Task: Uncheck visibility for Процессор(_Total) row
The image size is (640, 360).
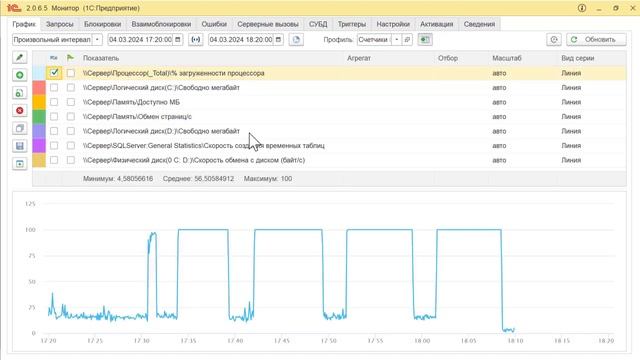Action: click(54, 73)
